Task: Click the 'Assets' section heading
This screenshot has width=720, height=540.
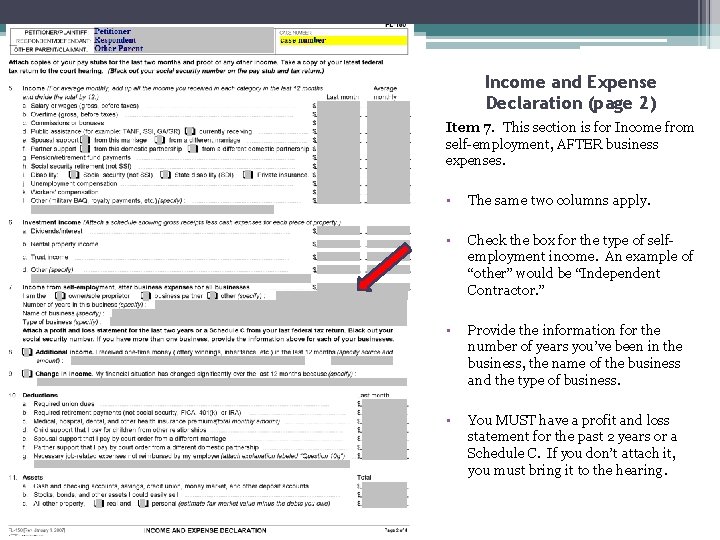Action: pos(33,478)
